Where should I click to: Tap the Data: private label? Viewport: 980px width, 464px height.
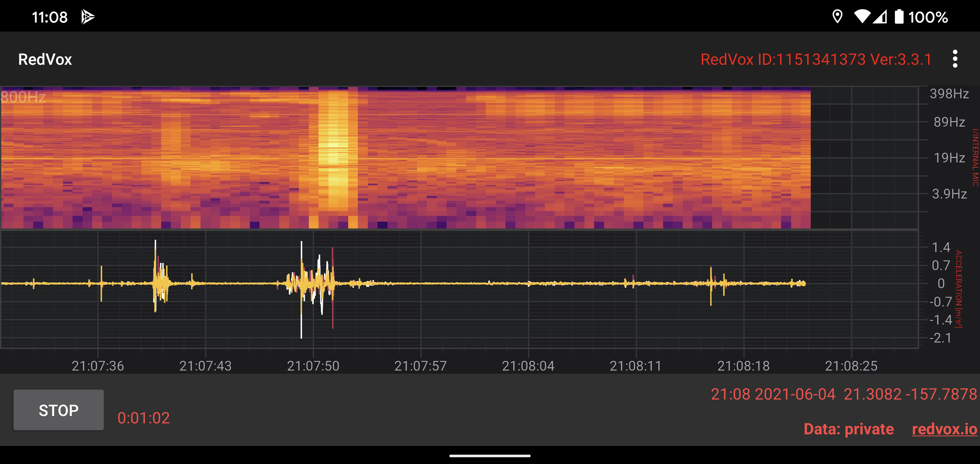(848, 429)
